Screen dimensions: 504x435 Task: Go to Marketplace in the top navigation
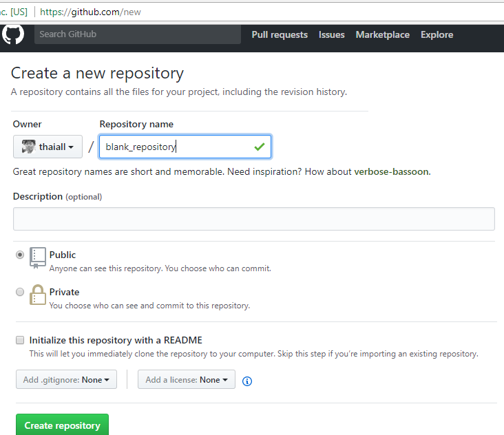382,34
